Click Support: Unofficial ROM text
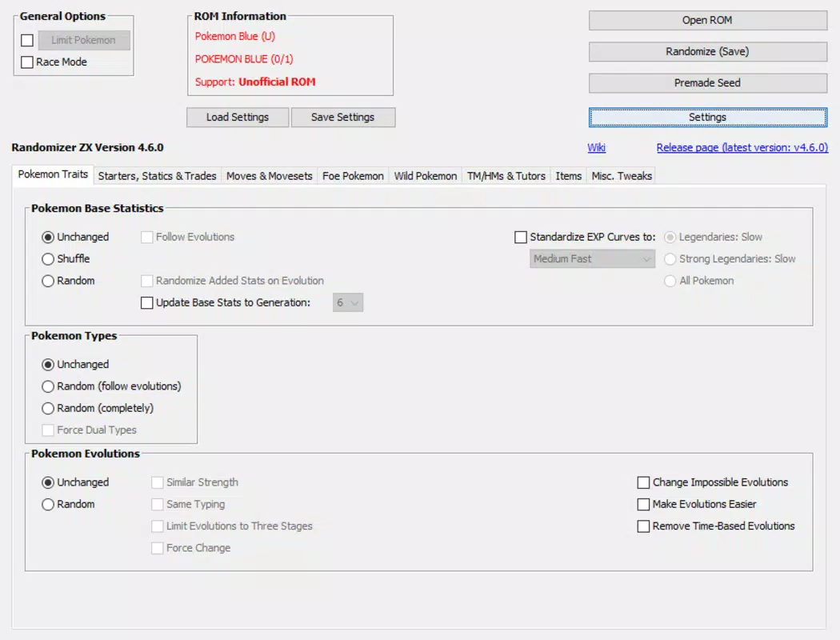This screenshot has height=640, width=840. (255, 82)
